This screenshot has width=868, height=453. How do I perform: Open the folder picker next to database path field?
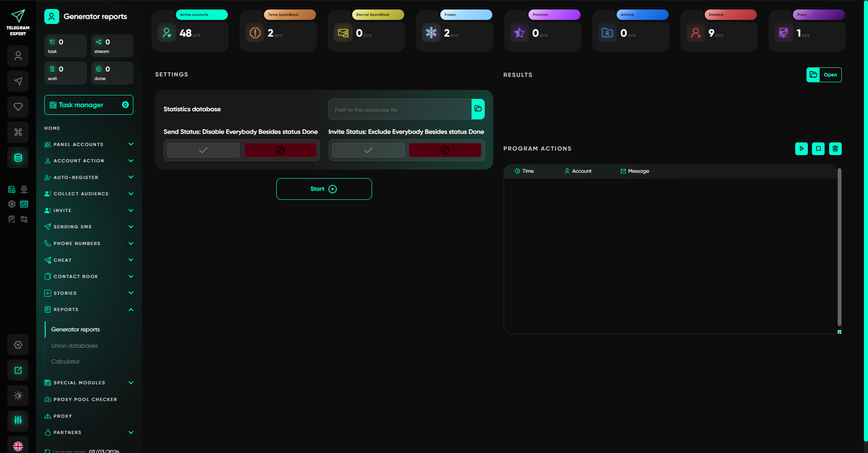point(478,109)
